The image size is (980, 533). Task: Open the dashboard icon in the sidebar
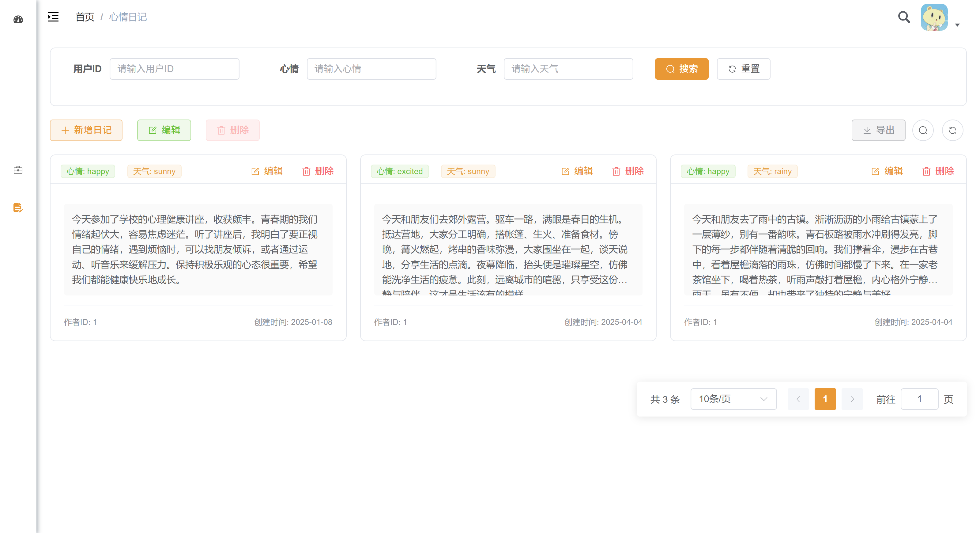coord(18,19)
